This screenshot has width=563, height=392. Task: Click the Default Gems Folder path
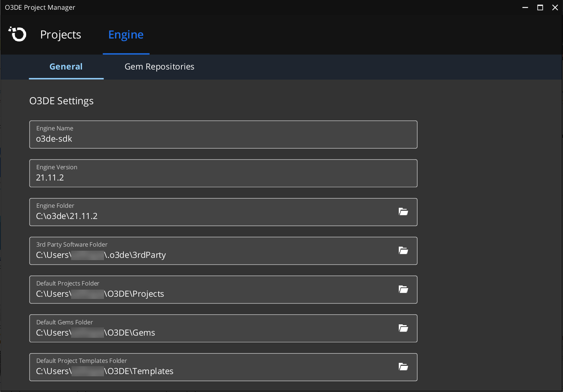pos(95,333)
